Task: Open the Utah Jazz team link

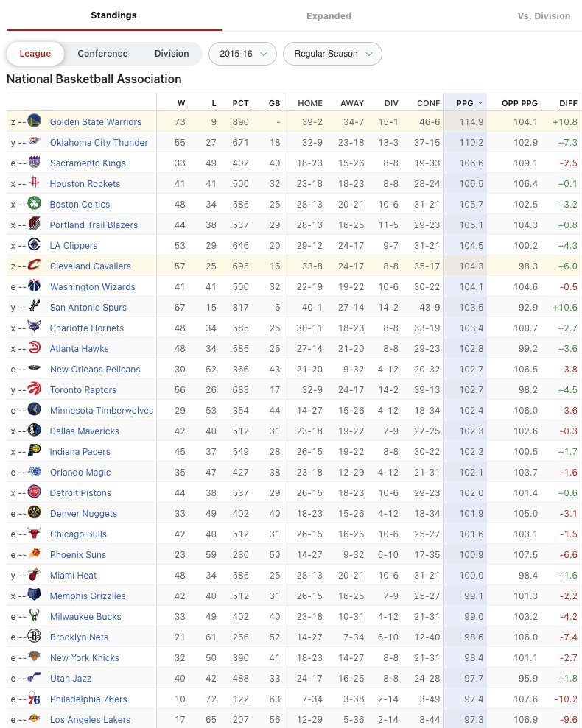Action: coord(70,678)
